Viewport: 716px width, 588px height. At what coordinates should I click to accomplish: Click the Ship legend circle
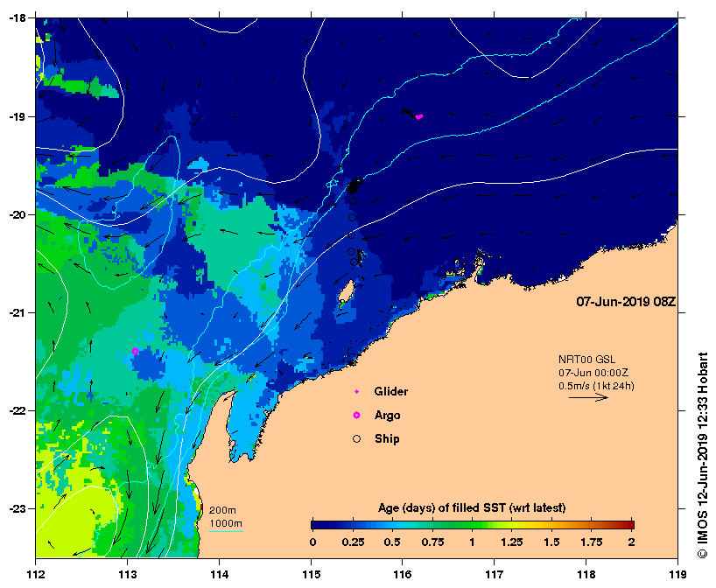coord(356,438)
